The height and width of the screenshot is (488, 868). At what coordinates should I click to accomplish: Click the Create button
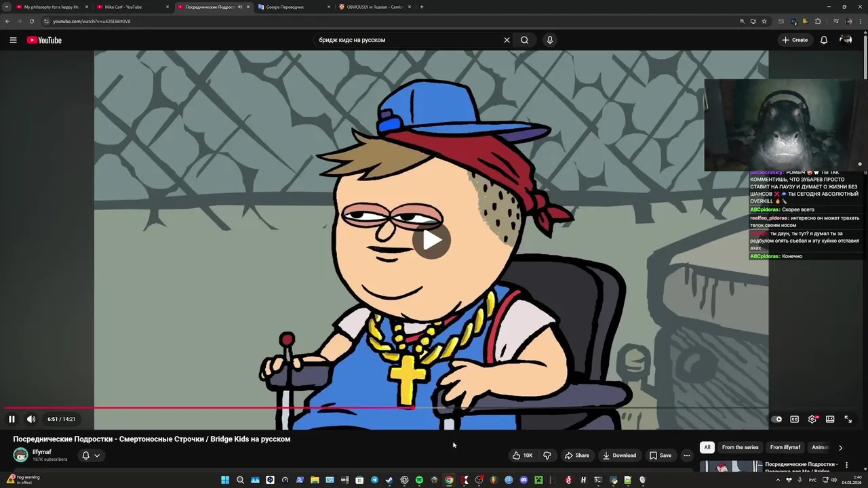(795, 40)
